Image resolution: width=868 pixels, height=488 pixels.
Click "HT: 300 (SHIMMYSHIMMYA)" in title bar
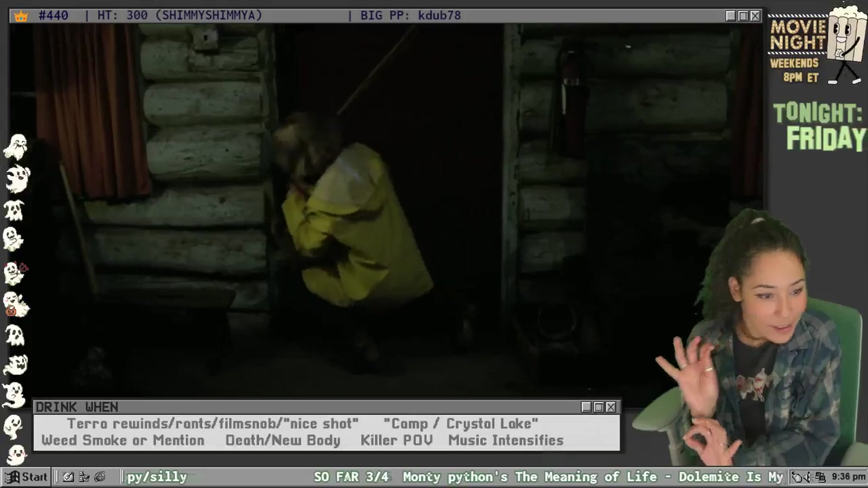point(180,15)
